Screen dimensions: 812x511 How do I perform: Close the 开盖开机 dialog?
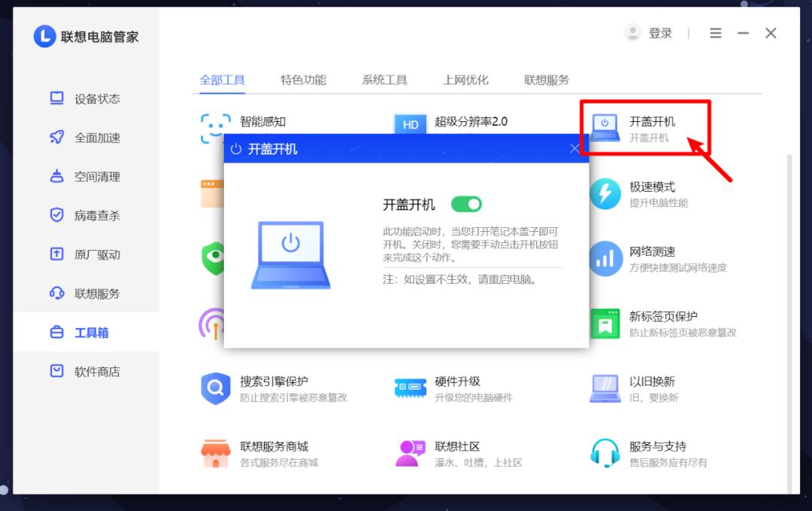tap(575, 148)
